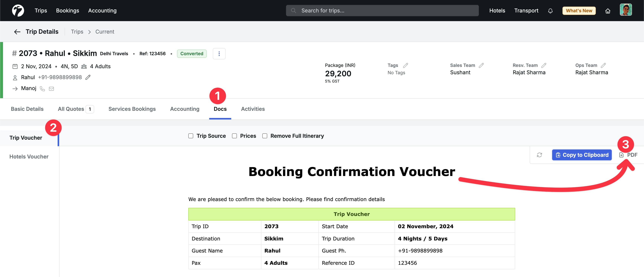
Task: Enable the Trip Source checkbox
Action: click(x=191, y=136)
